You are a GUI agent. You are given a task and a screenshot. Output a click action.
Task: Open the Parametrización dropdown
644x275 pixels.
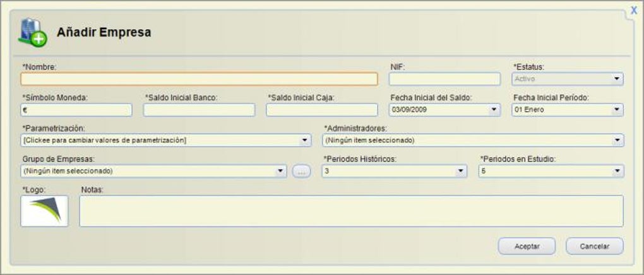[x=304, y=140]
